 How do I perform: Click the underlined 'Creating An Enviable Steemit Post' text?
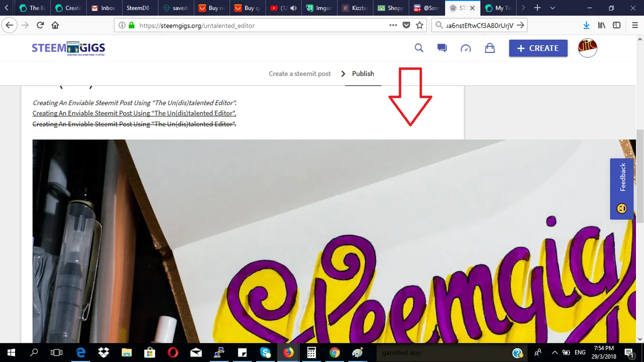pos(134,113)
